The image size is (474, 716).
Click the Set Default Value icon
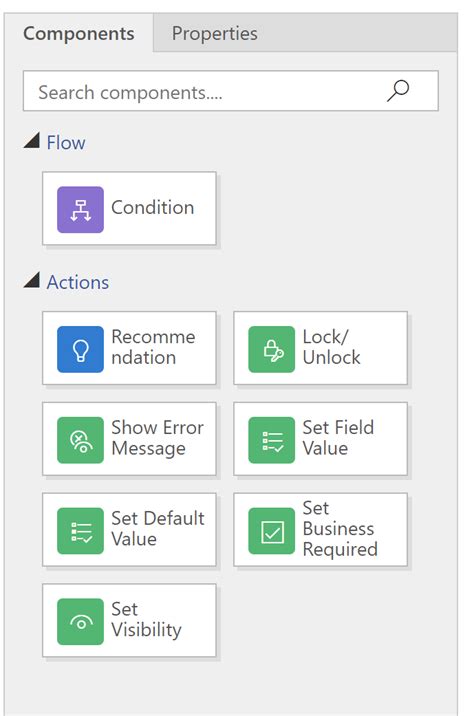point(80,531)
